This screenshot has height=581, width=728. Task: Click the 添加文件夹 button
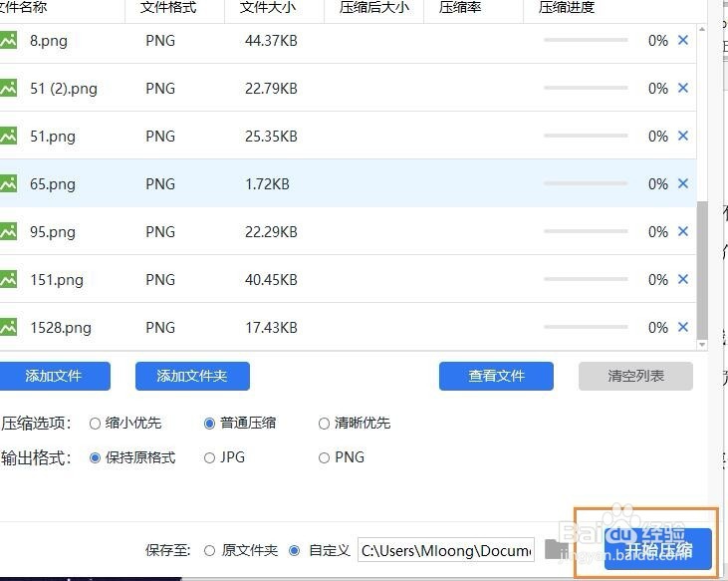pos(192,376)
